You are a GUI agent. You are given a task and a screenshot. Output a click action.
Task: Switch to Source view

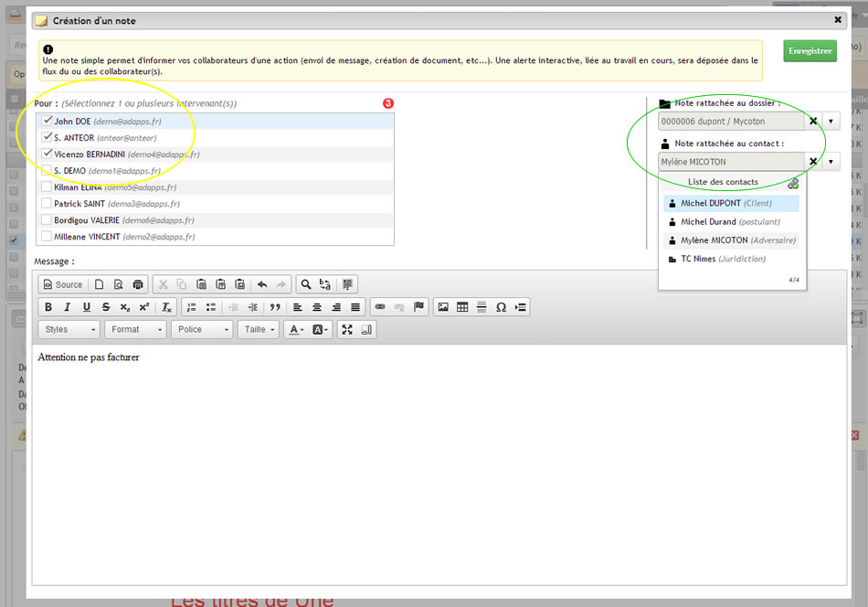pos(62,284)
